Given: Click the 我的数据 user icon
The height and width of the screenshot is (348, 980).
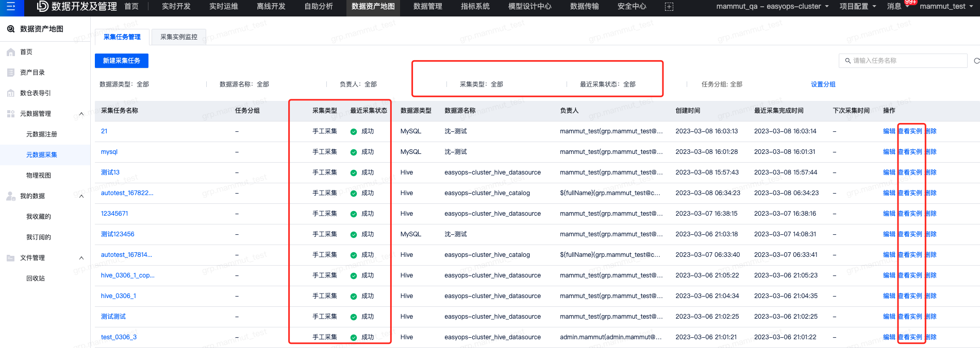Looking at the screenshot, I should tap(11, 196).
